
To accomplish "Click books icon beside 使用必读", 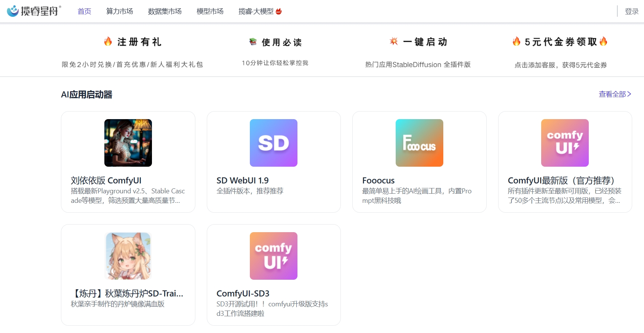I will coord(253,41).
